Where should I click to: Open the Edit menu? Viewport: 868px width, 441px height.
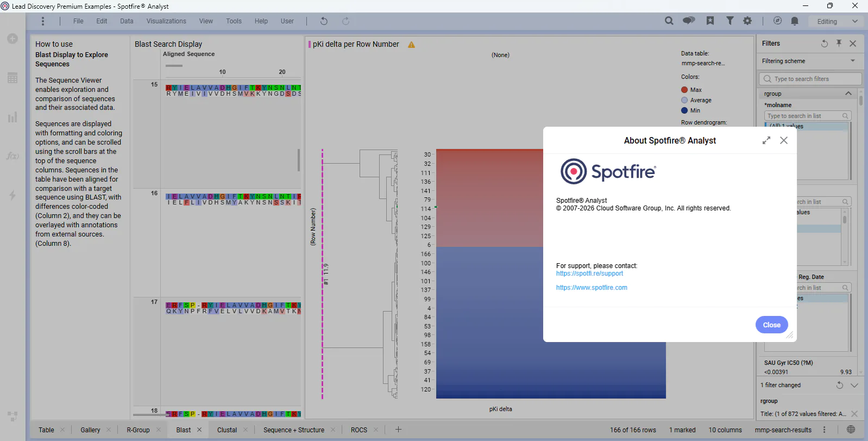102,21
